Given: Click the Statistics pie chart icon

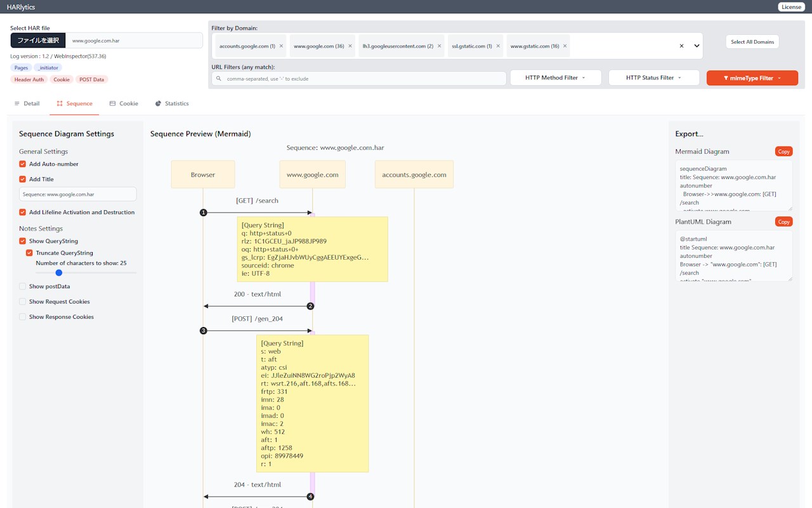Looking at the screenshot, I should 158,104.
